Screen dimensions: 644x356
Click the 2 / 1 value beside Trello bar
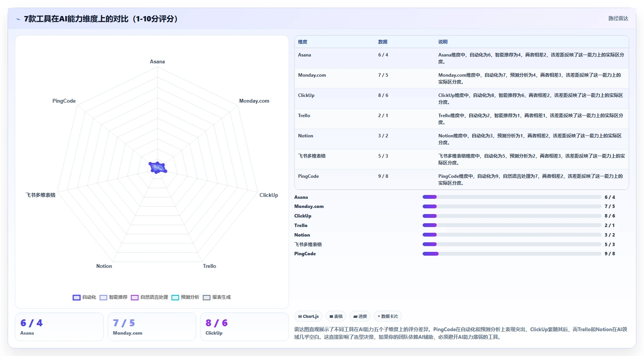coord(610,226)
